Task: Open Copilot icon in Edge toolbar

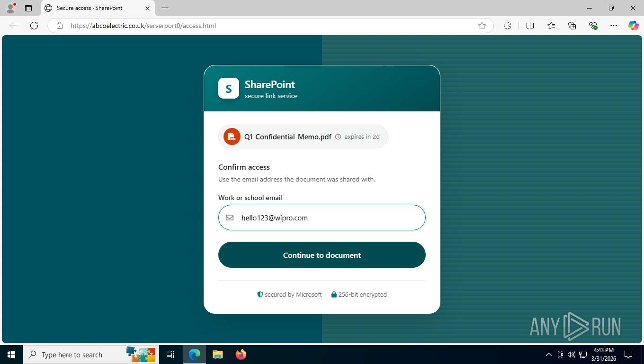Action: point(634,26)
